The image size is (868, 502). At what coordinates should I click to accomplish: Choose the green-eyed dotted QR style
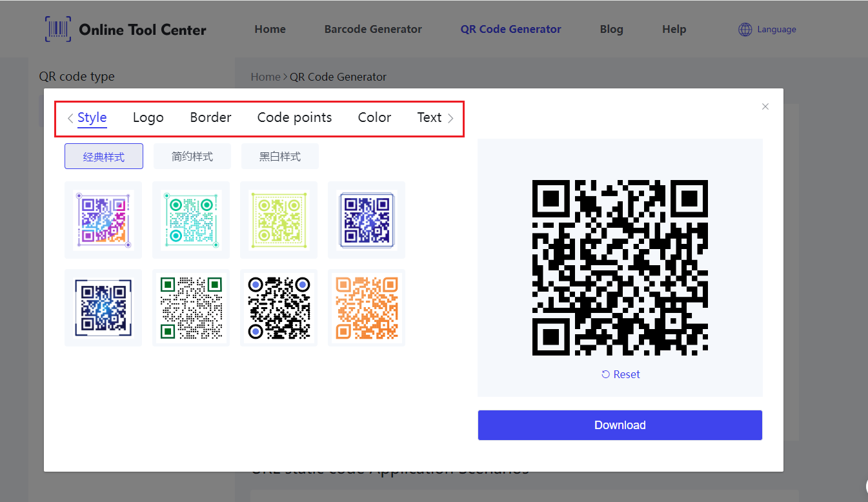pyautogui.click(x=191, y=308)
